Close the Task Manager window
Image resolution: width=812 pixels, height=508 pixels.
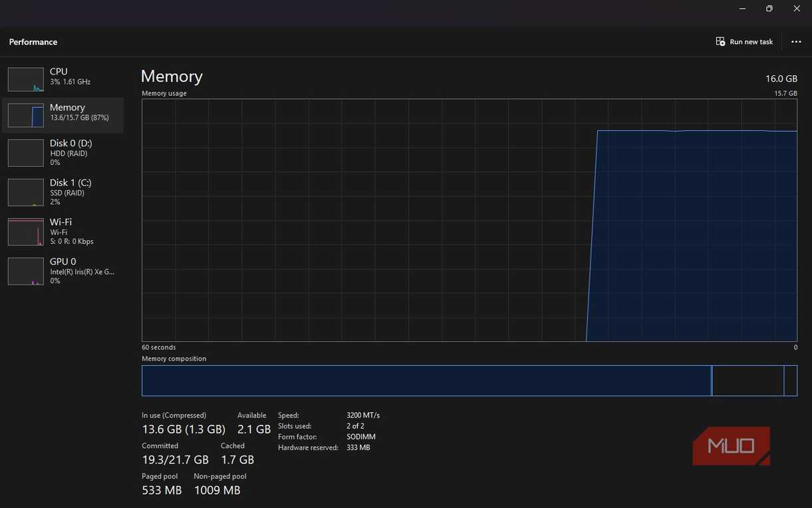[797, 9]
